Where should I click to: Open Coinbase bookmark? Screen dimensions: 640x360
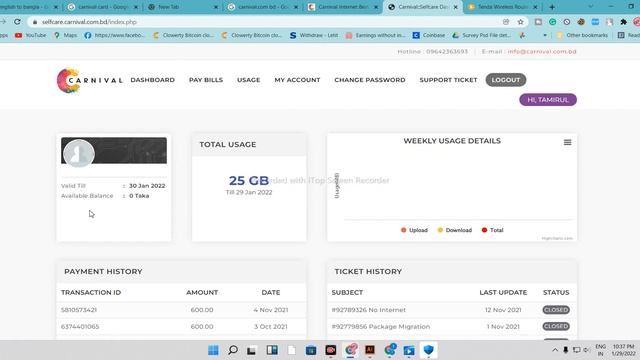click(429, 36)
